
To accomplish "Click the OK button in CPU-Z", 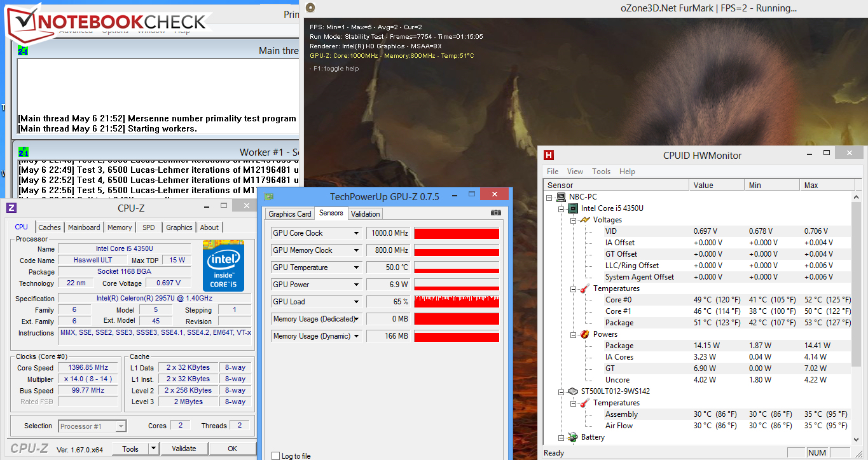I will coord(233,449).
